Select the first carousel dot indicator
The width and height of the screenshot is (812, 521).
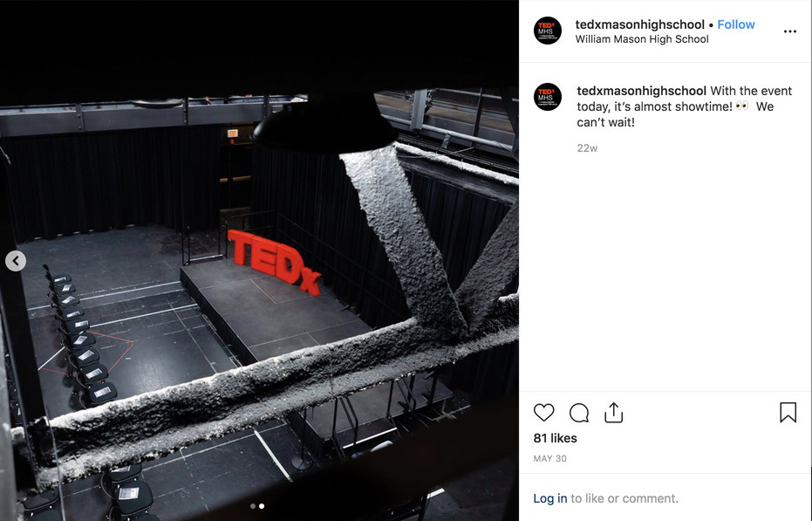253,506
